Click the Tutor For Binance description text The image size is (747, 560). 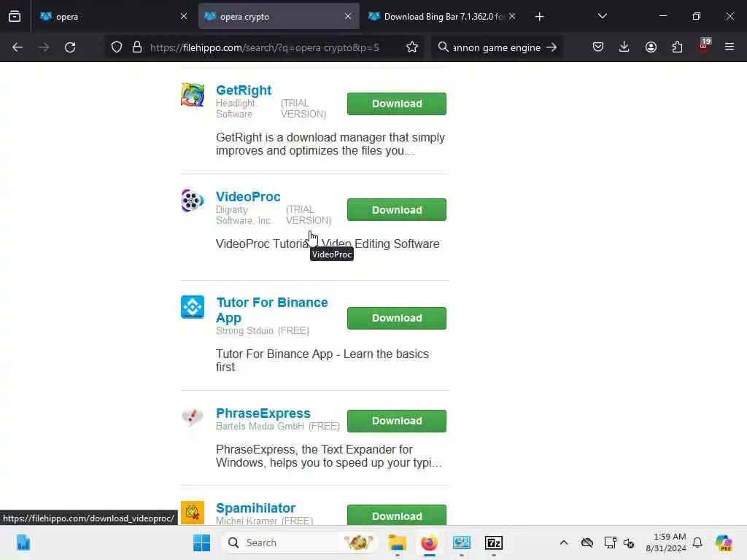tap(322, 360)
